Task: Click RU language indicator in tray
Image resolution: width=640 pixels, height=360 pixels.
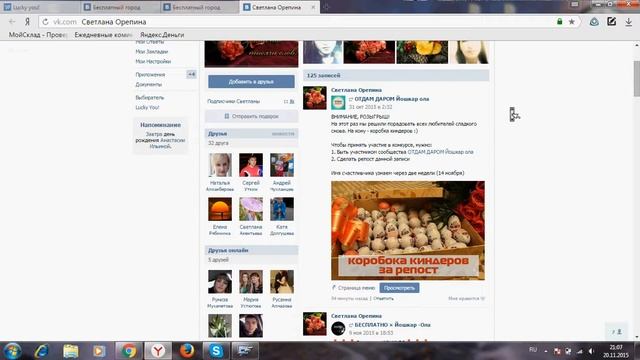Action: click(533, 350)
